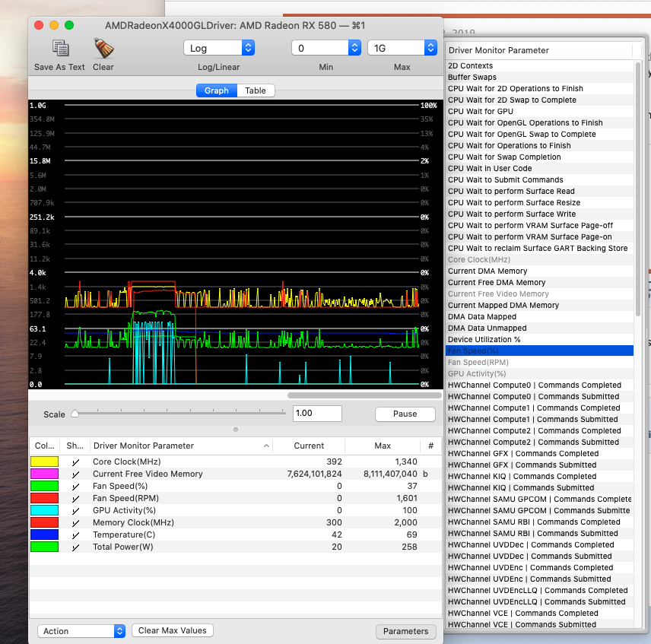This screenshot has width=651, height=644.
Task: Open the Action dropdown
Action: 81,631
